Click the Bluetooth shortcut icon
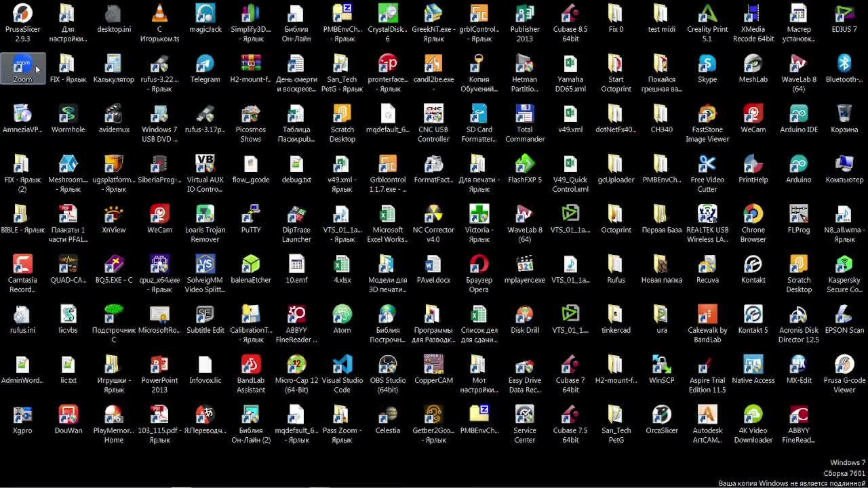This screenshot has width=868, height=488. (x=844, y=63)
